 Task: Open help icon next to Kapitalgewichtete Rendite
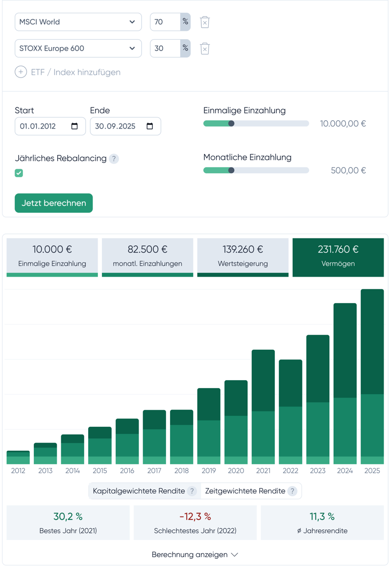[x=192, y=491]
